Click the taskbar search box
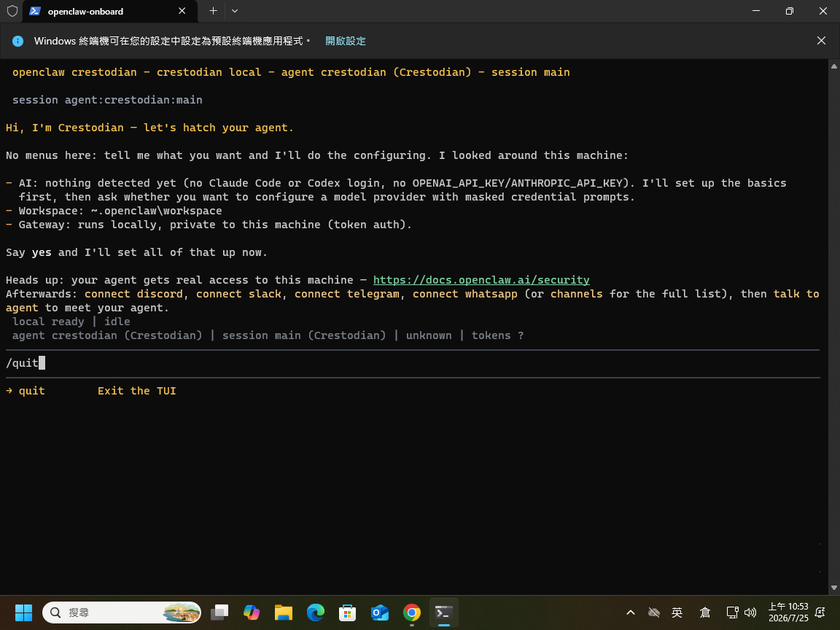This screenshot has width=840, height=630. coord(122,612)
